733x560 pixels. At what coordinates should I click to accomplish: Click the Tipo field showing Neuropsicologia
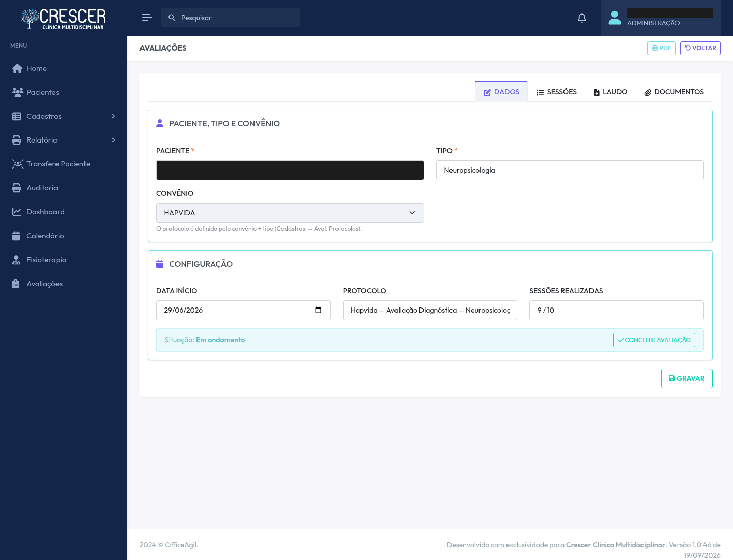[x=570, y=170]
